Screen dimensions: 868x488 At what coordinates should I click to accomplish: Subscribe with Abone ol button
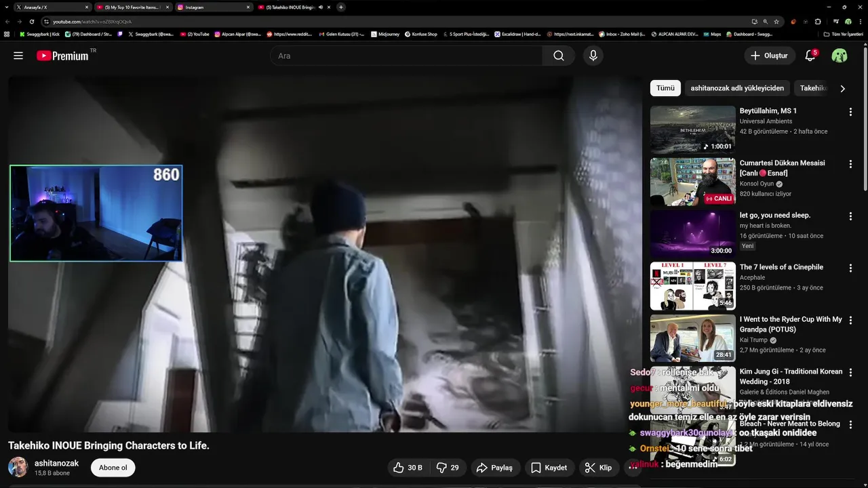tap(113, 468)
